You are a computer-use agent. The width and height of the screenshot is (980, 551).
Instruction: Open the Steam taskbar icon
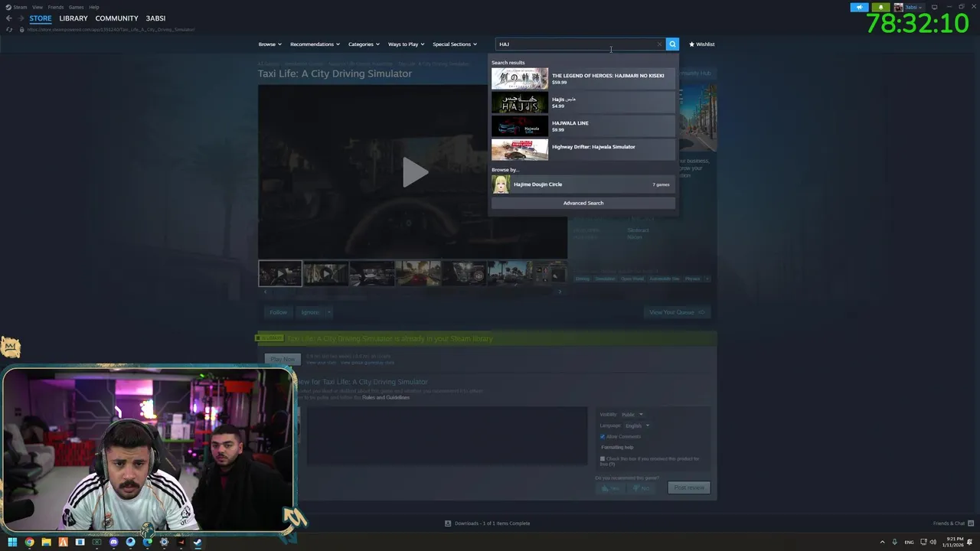198,543
